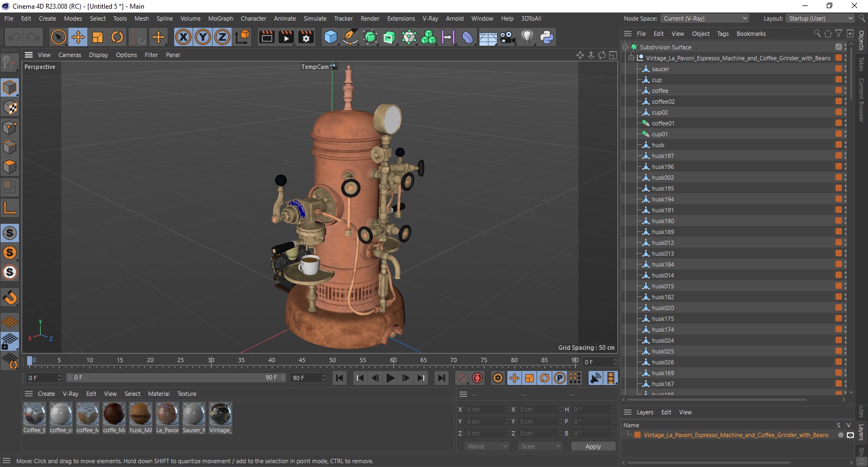The image size is (868, 467).
Task: Switch to Polygons mode
Action: pos(10,167)
